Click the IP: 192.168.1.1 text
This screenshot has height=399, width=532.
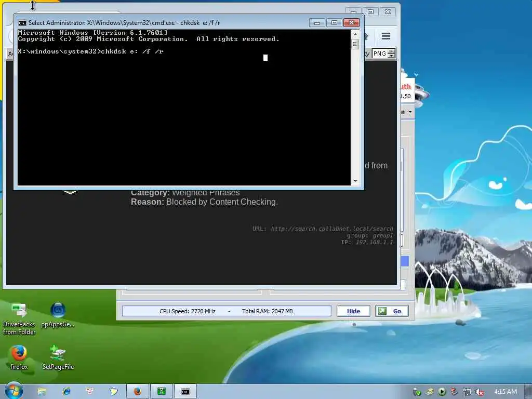(x=367, y=242)
